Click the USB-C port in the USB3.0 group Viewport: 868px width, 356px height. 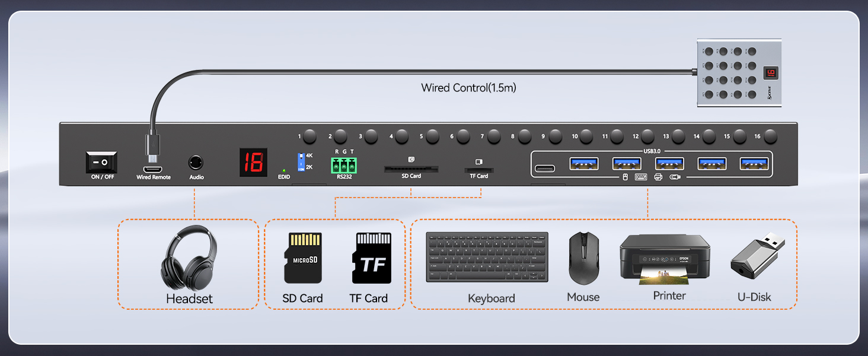click(x=545, y=169)
